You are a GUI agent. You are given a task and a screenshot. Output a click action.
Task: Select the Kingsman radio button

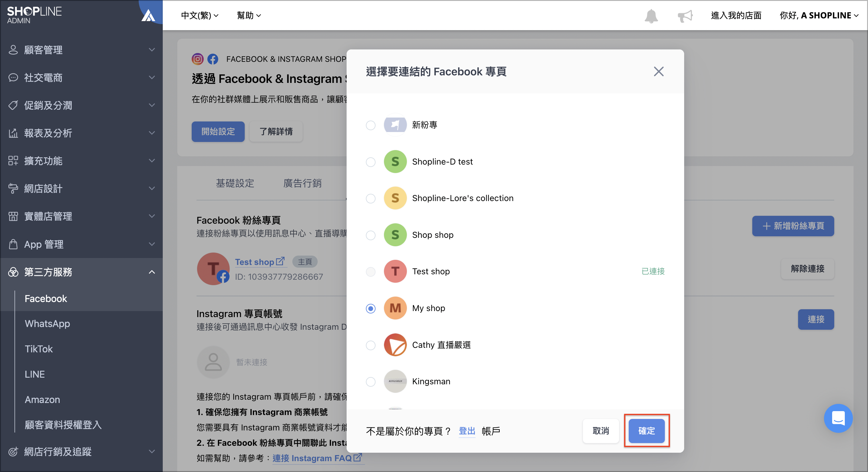pyautogui.click(x=371, y=382)
